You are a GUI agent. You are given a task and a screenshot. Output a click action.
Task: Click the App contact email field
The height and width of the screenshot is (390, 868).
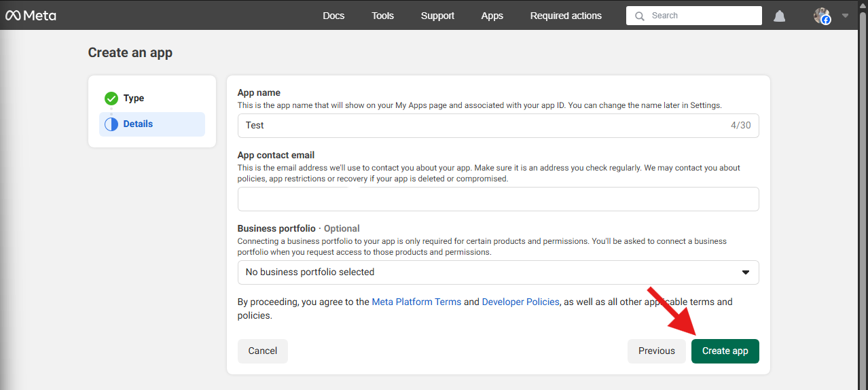tap(498, 199)
